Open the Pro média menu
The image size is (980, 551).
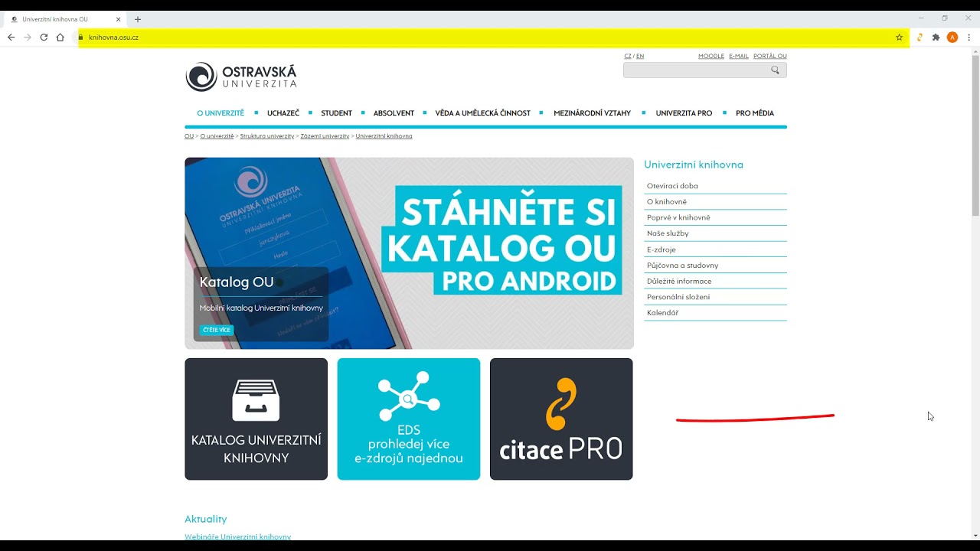[x=755, y=113]
